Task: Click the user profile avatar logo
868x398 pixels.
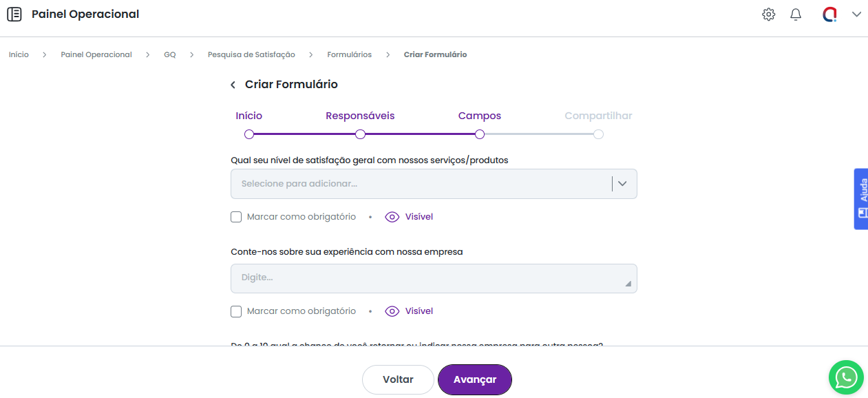Action: (829, 14)
